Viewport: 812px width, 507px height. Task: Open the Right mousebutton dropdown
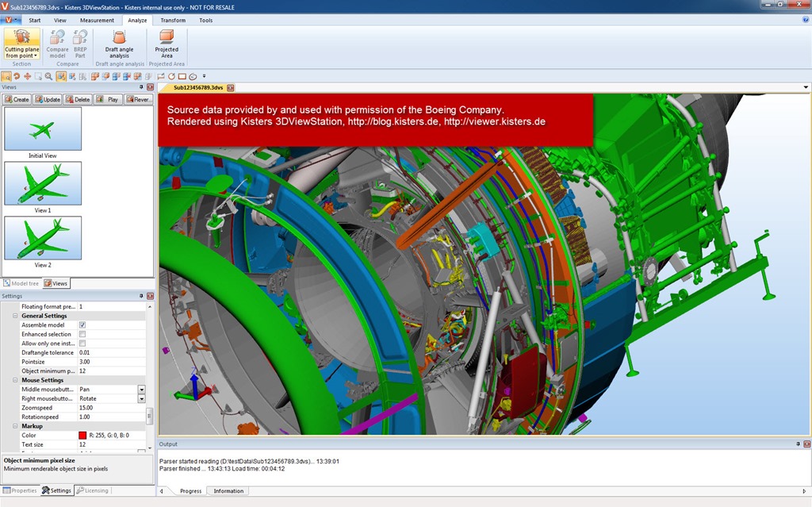[141, 398]
